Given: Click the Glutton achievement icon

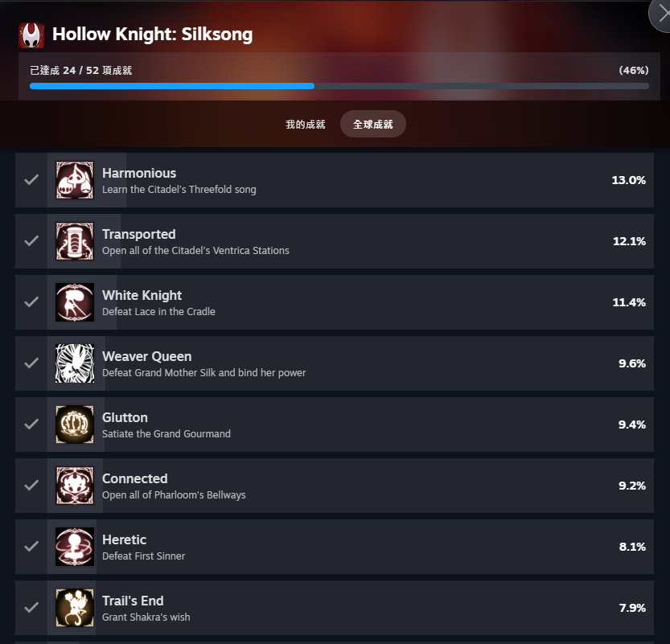Looking at the screenshot, I should [x=75, y=424].
